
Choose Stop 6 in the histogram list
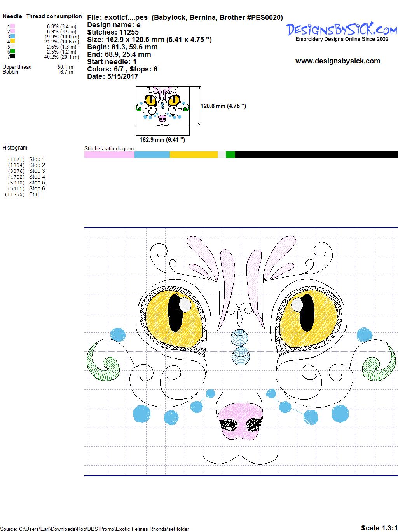37,188
